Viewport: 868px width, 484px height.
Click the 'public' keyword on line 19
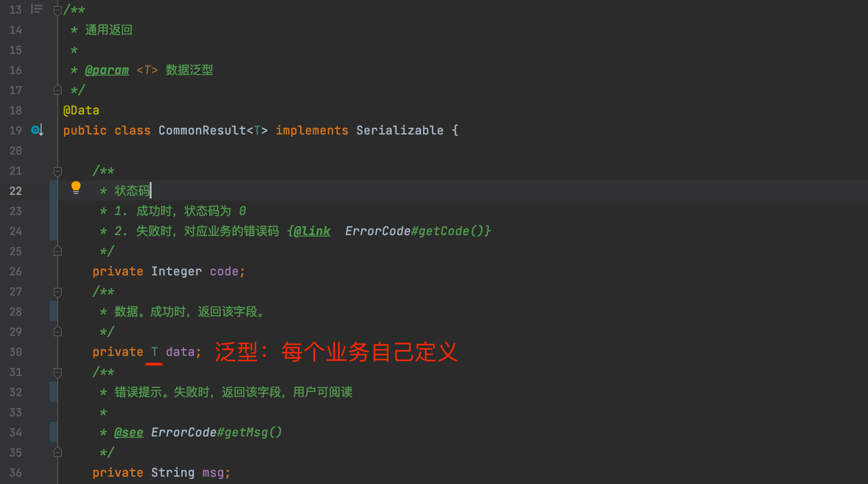click(85, 130)
